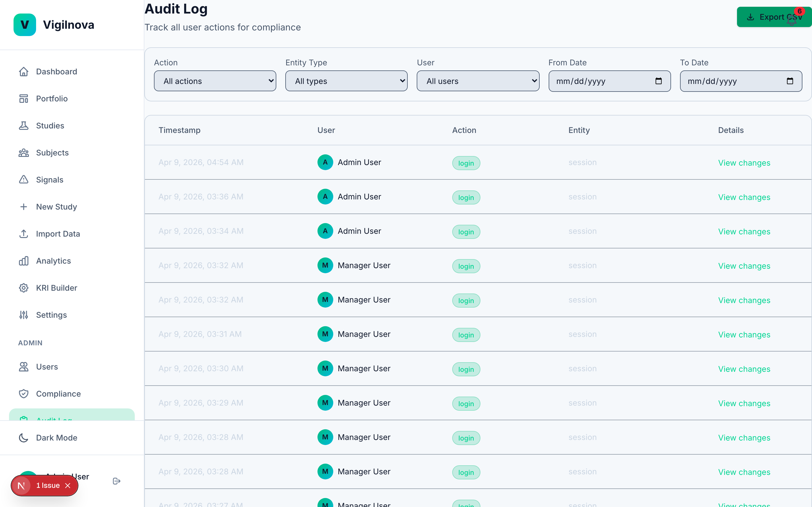
Task: Start a New Study with the plus icon
Action: pos(23,206)
